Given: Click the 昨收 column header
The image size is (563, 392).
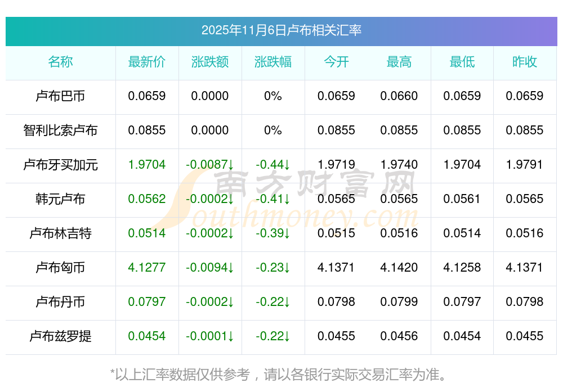Looking at the screenshot, I should (x=525, y=62).
